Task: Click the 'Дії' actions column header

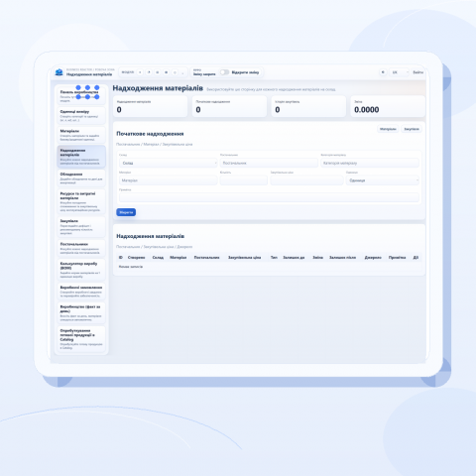Action: [416, 258]
